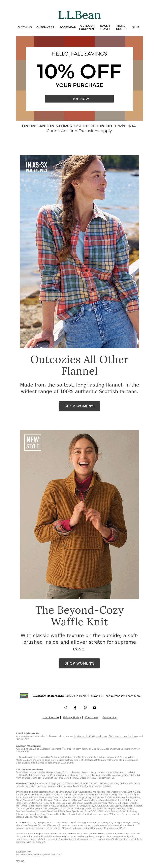Go to Outerwear category
159x868 pixels.
coord(45,27)
